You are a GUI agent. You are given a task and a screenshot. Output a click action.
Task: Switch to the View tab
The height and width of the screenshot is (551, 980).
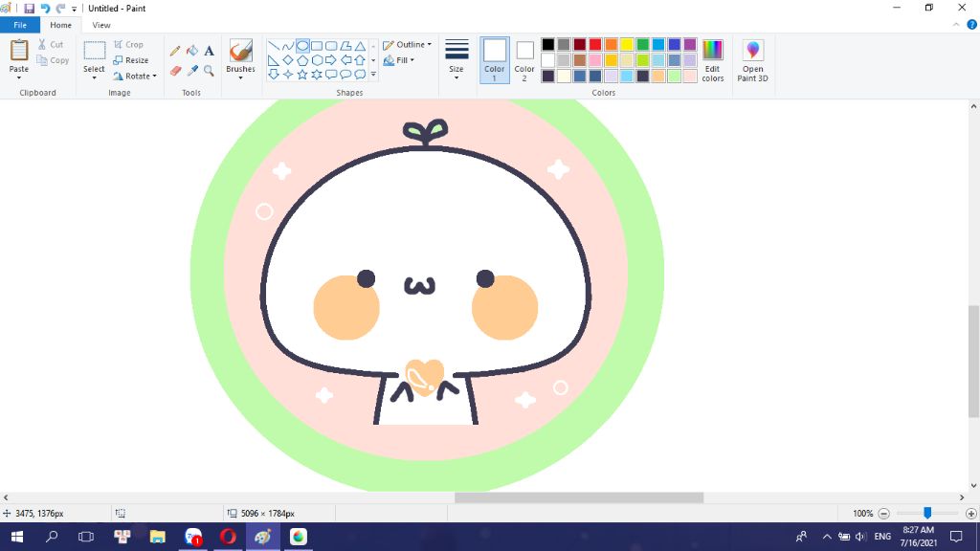101,25
